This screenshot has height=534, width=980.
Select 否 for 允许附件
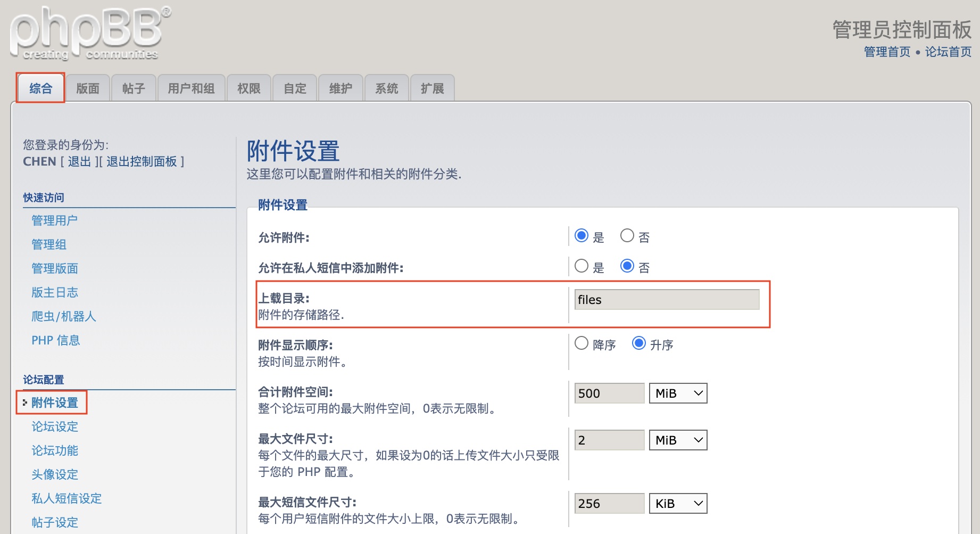point(627,236)
